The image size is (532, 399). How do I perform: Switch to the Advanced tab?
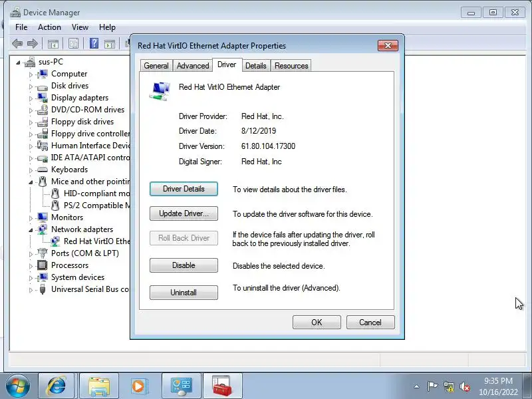coord(193,65)
